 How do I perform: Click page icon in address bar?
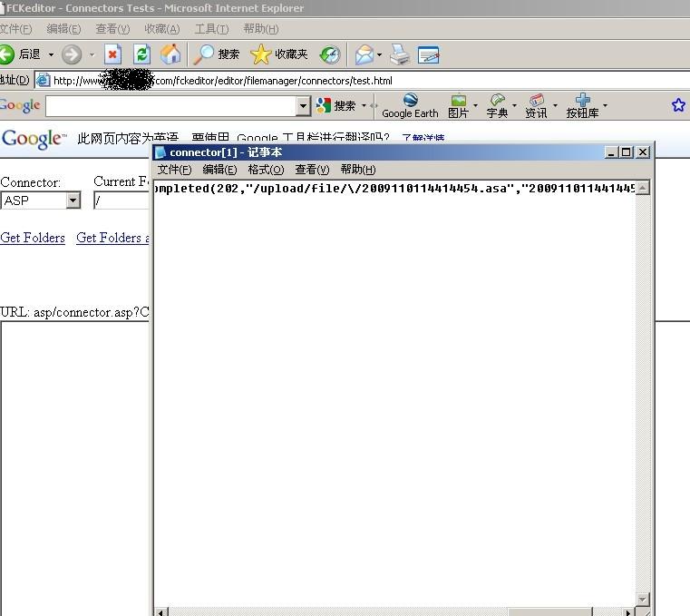tap(44, 81)
